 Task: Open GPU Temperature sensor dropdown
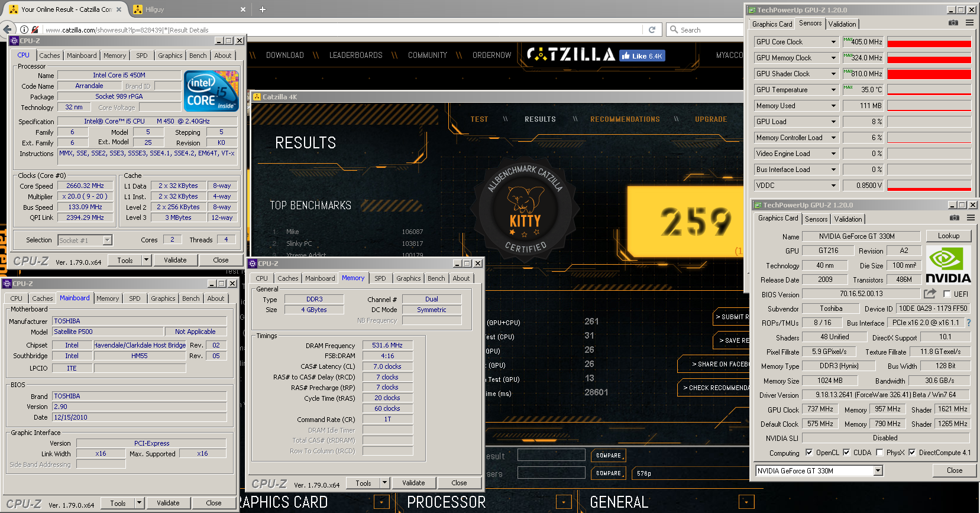tap(833, 90)
